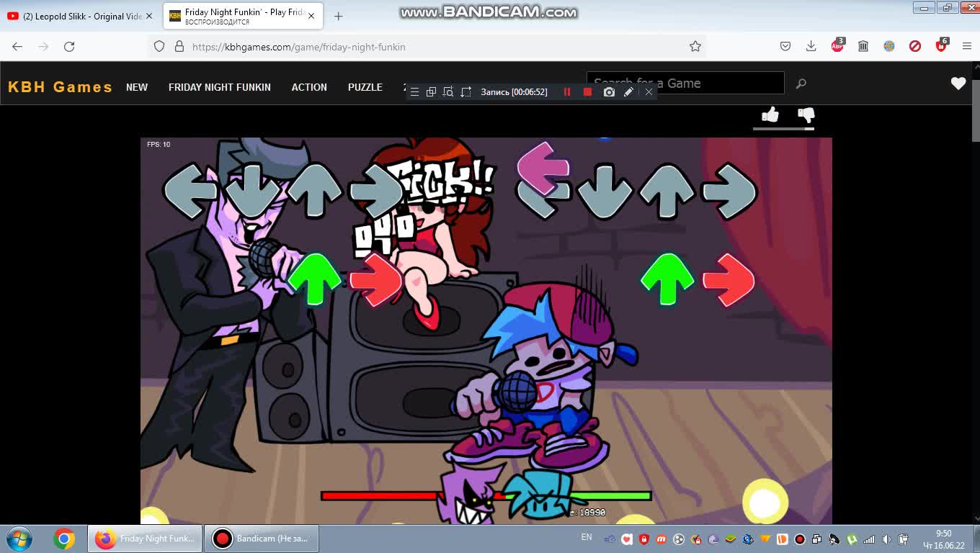The height and width of the screenshot is (553, 980).
Task: Select the Friday Night Funkin' browser tab
Action: click(x=243, y=16)
